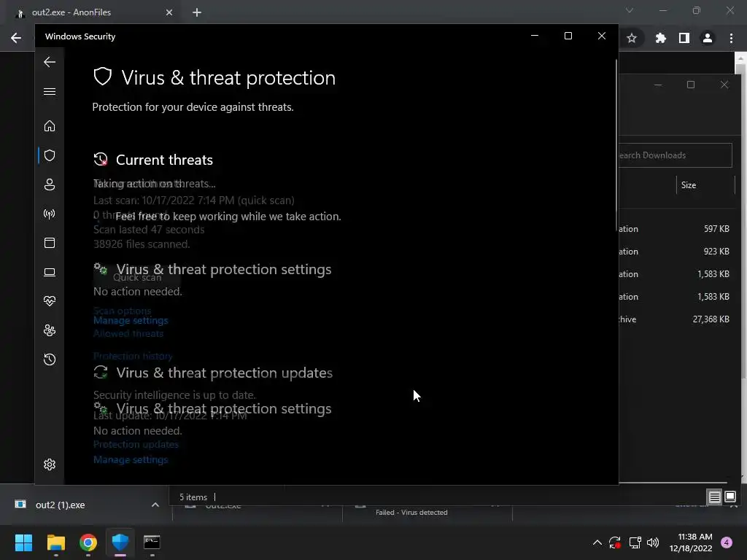Open Protection history sidebar icon

(x=50, y=359)
